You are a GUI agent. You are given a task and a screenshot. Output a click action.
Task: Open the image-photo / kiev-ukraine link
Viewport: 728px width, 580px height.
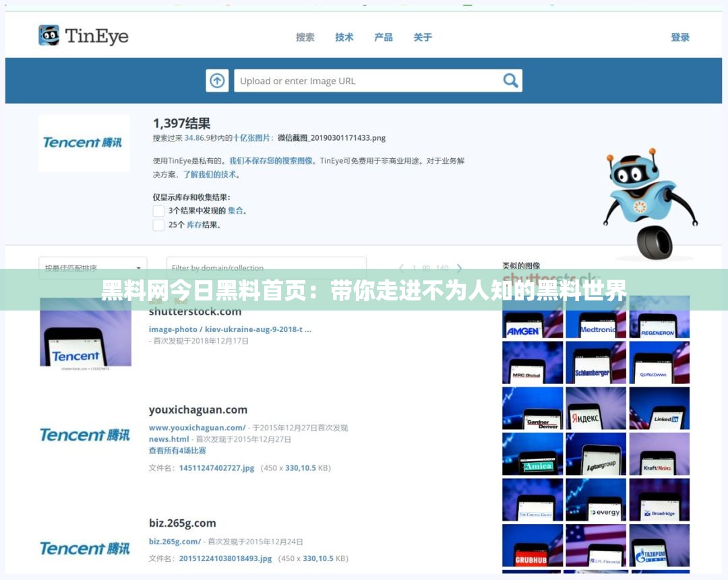tap(230, 329)
